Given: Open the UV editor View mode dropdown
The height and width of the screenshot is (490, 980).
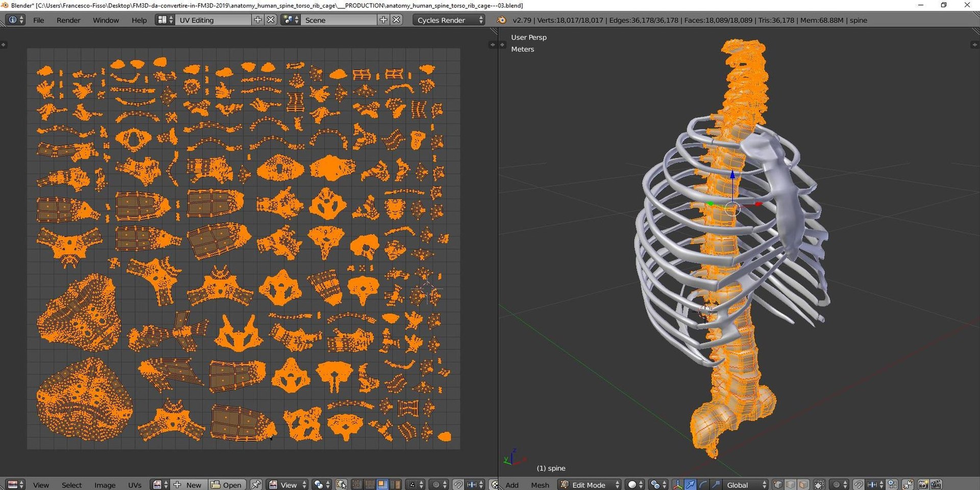Looking at the screenshot, I should [288, 485].
